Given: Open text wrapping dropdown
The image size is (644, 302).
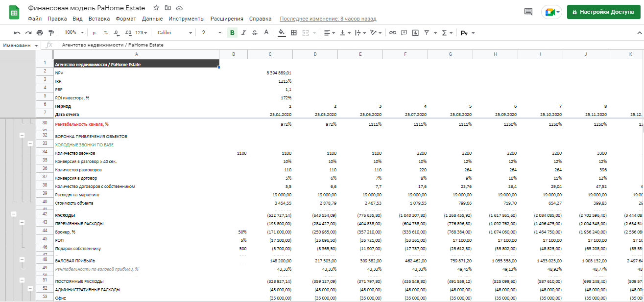Looking at the screenshot, I should coord(360,33).
